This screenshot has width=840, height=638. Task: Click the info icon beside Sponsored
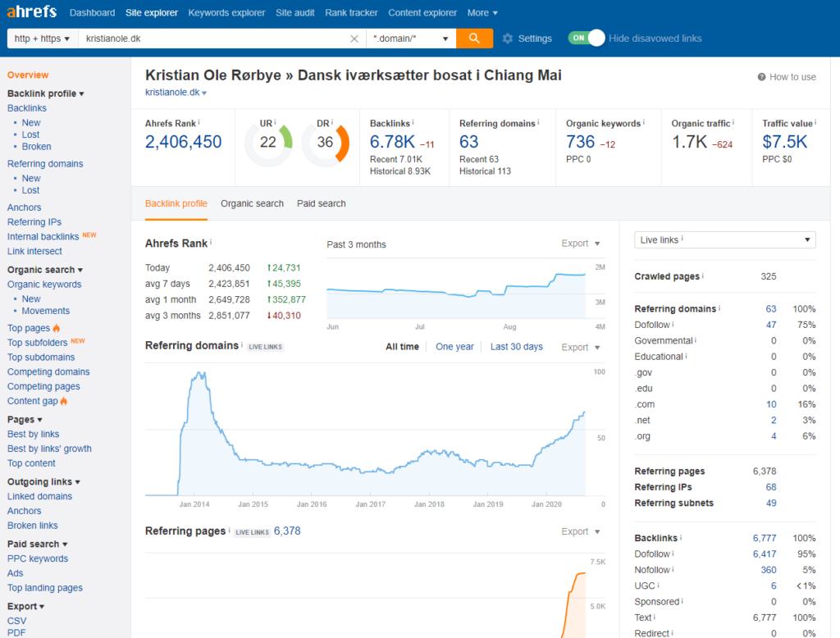(x=682, y=601)
